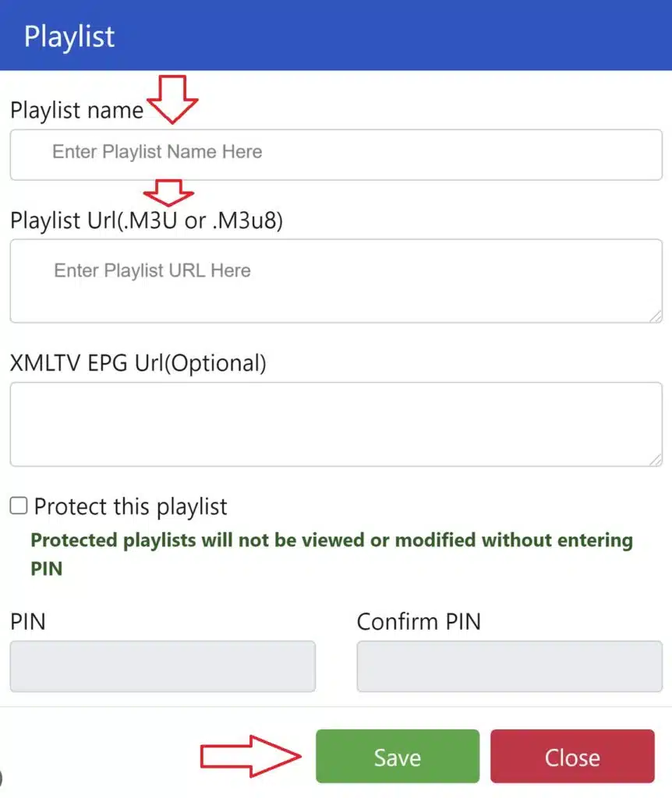The height and width of the screenshot is (798, 672).
Task: Click the Protect this playlist label text
Action: pos(130,507)
